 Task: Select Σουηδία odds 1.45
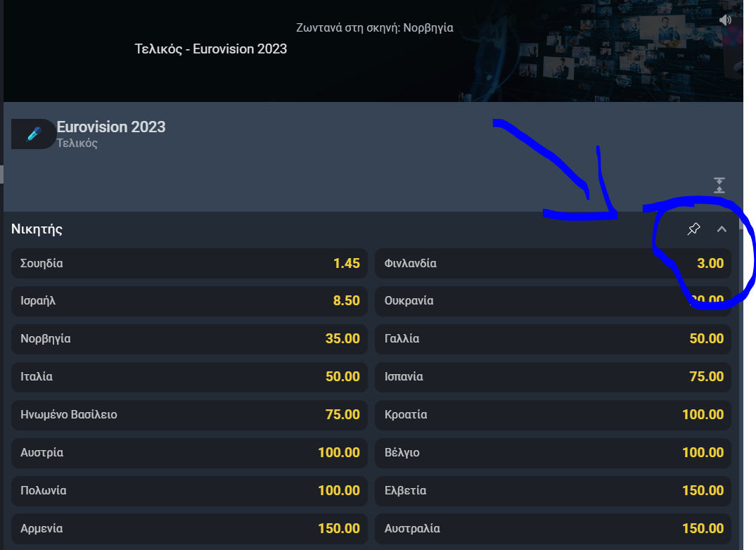coord(189,264)
